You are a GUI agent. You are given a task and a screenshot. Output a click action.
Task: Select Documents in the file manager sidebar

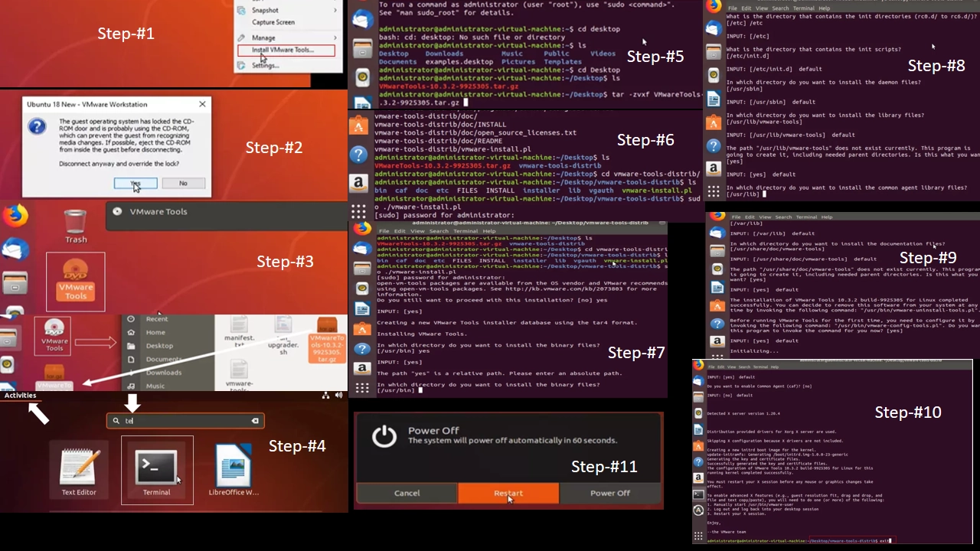tap(163, 359)
